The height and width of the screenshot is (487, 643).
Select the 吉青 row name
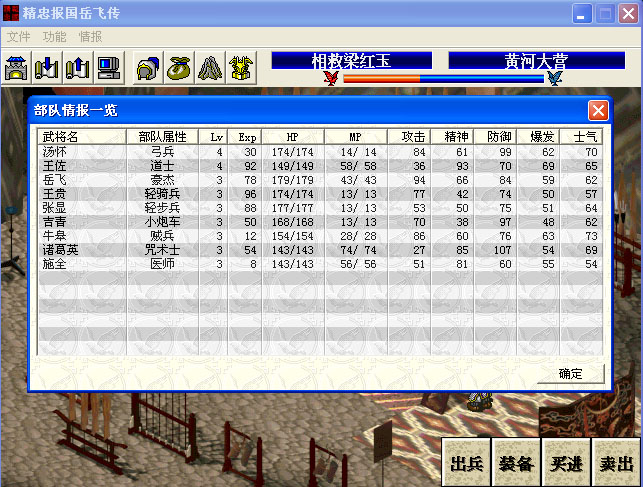coord(55,222)
